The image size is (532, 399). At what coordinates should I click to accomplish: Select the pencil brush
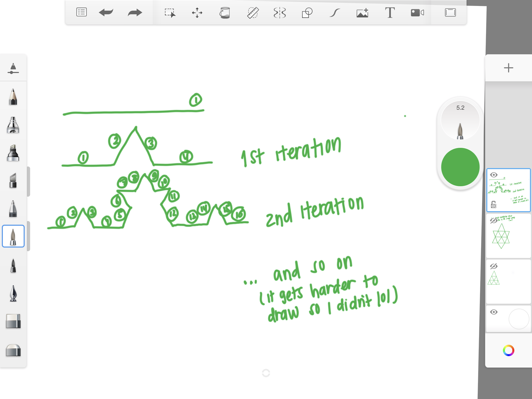[x=13, y=97]
